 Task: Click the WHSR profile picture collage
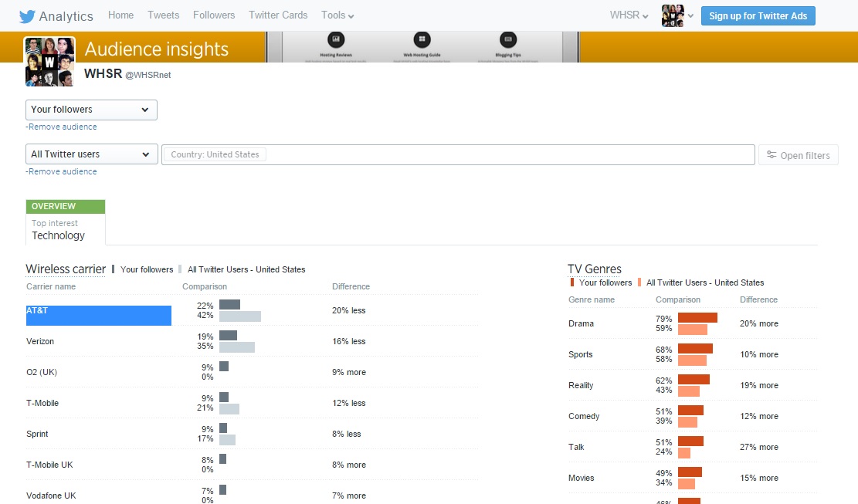(x=49, y=62)
